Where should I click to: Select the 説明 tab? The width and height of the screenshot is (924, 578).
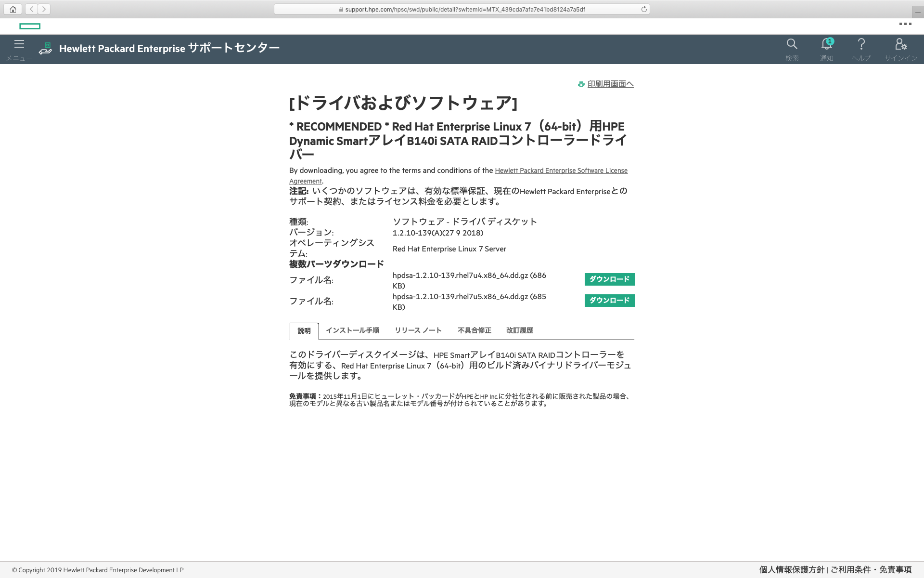304,331
